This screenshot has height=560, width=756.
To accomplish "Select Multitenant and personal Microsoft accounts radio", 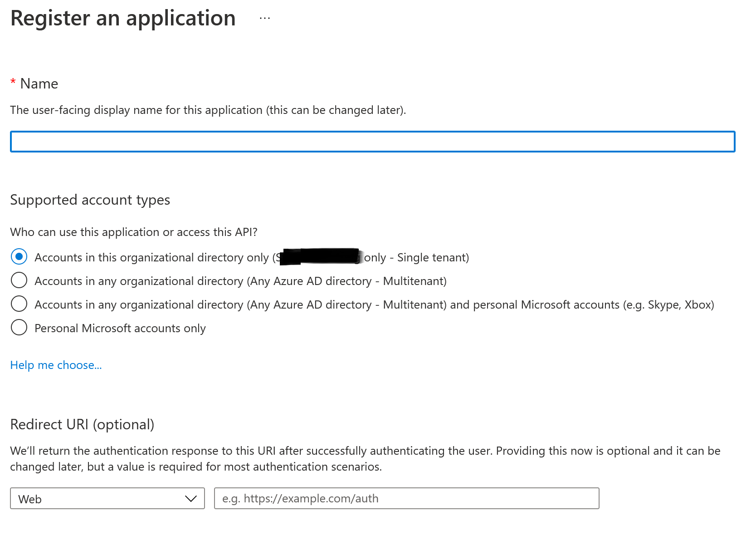I will coord(19,304).
